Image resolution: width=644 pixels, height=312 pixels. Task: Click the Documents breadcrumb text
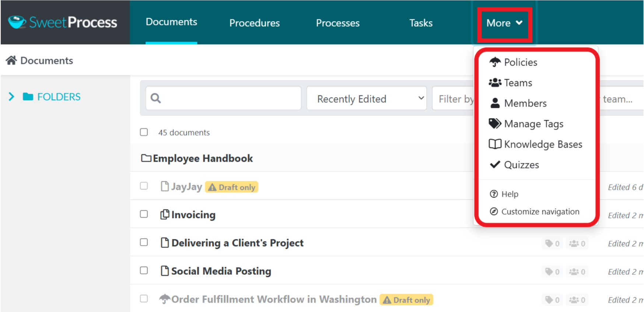(47, 60)
